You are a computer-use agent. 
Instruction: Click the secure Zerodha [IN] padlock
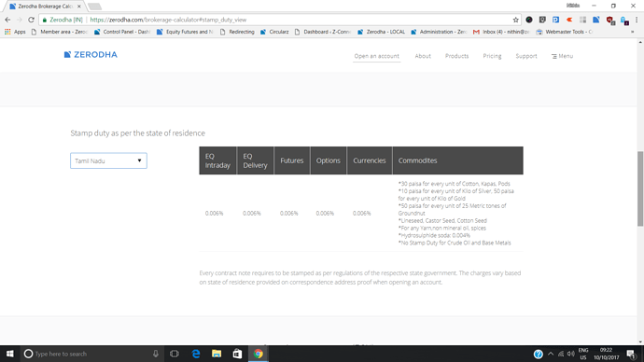pos(45,20)
